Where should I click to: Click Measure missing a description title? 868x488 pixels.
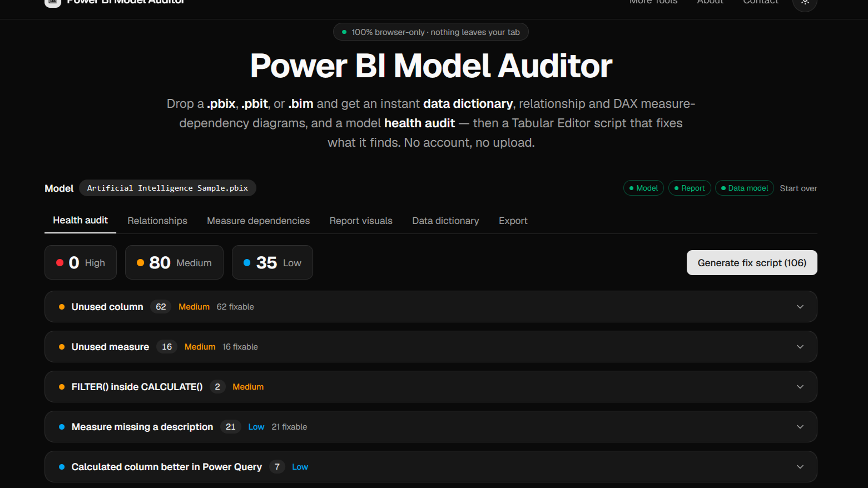[142, 427]
